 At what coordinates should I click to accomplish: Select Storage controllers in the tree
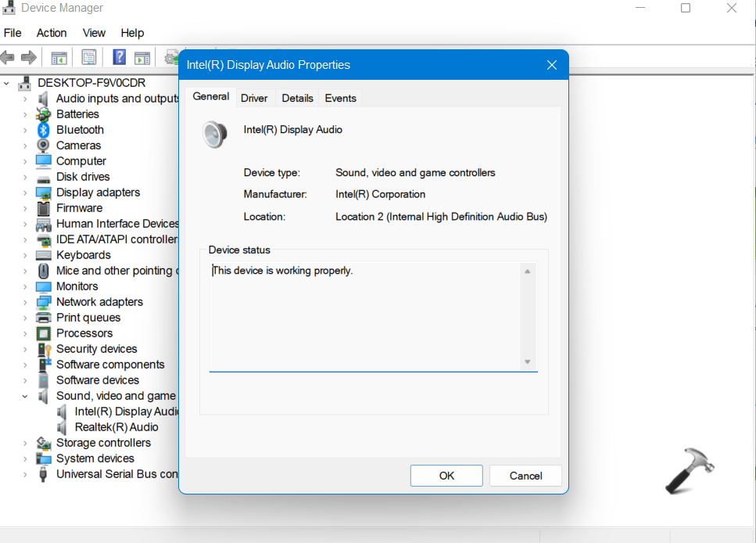click(x=103, y=443)
